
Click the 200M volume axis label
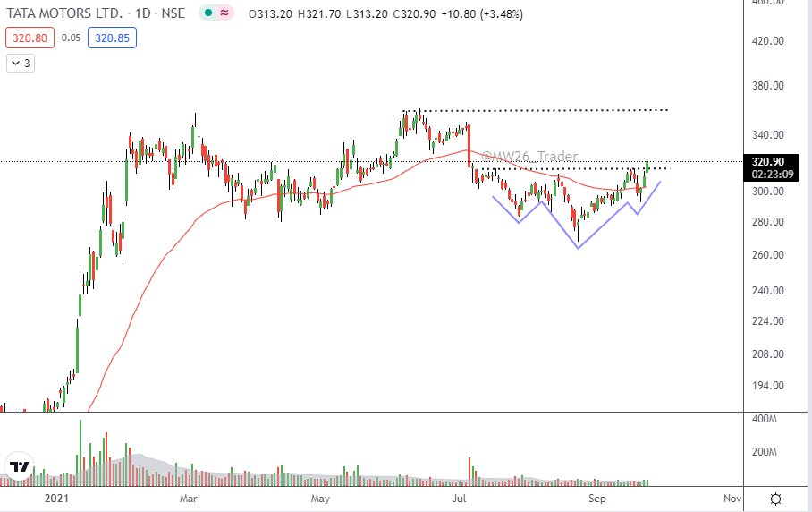point(765,452)
